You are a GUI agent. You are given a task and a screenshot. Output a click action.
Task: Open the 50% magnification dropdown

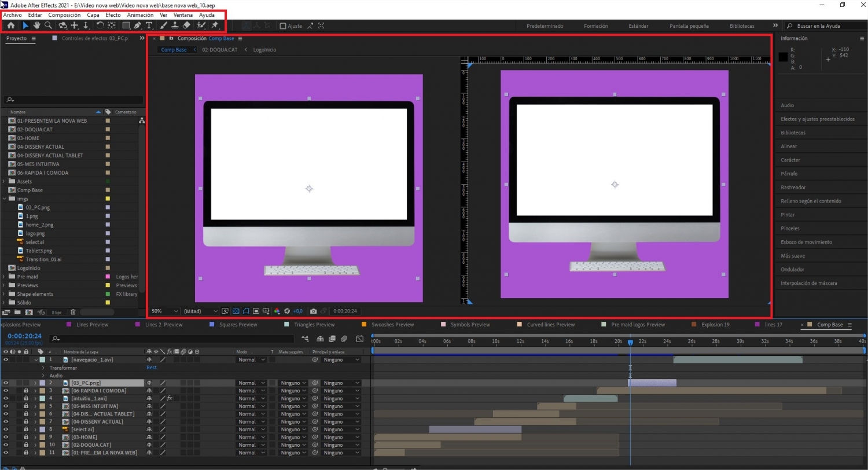(x=164, y=311)
